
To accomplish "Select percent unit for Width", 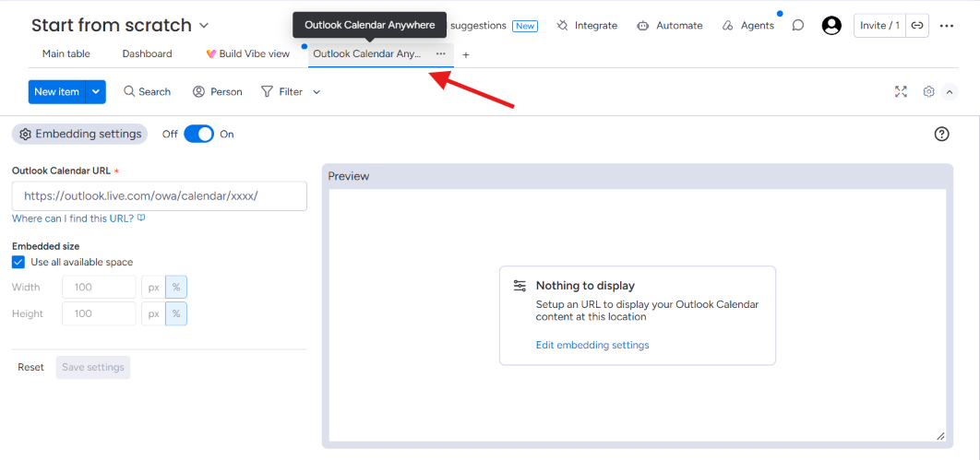I will [176, 287].
